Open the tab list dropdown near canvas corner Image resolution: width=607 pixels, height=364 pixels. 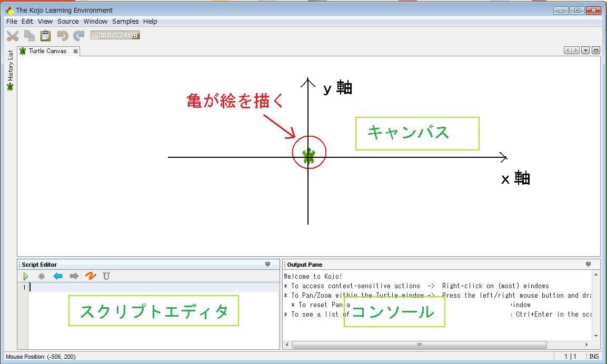click(585, 50)
